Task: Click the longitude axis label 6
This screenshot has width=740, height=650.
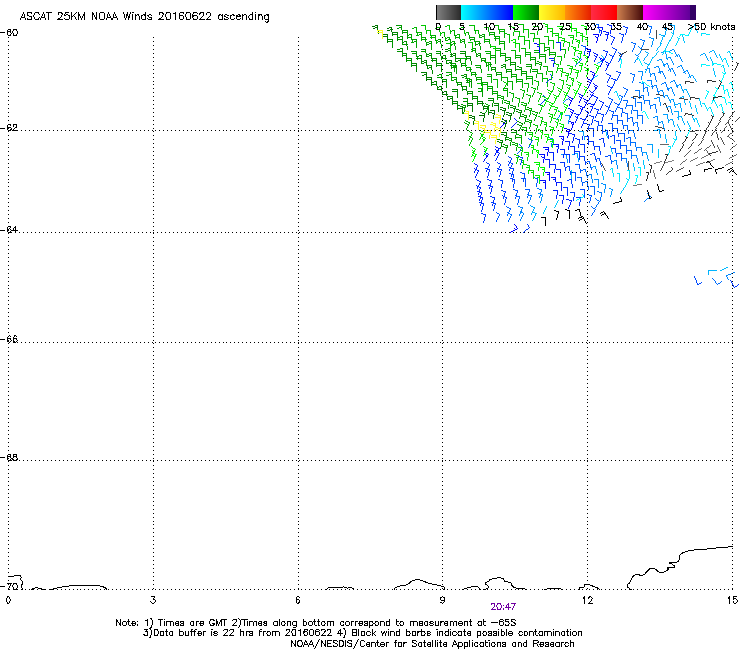Action: click(298, 600)
